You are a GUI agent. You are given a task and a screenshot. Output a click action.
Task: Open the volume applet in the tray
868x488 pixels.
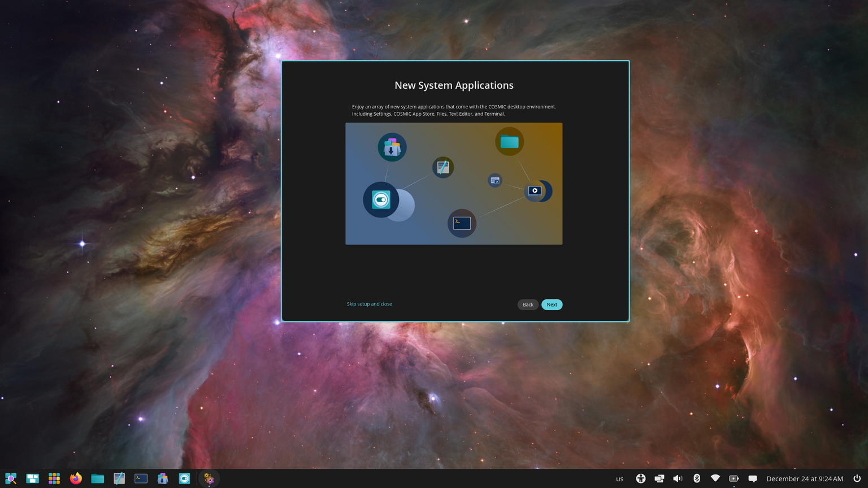[678, 478]
